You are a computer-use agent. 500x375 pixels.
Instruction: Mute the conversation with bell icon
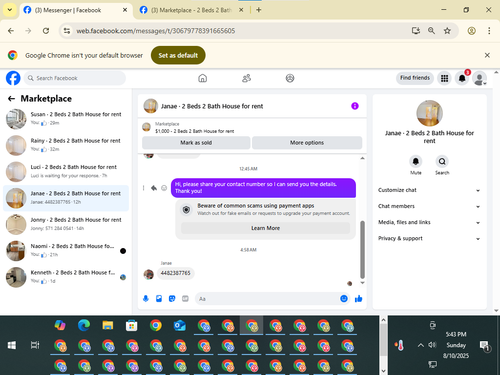(x=416, y=162)
